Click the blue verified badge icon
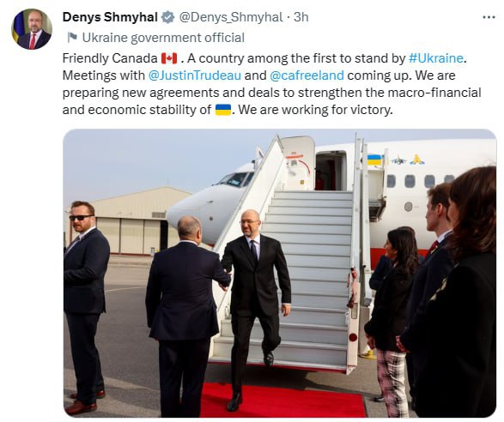 (167, 17)
